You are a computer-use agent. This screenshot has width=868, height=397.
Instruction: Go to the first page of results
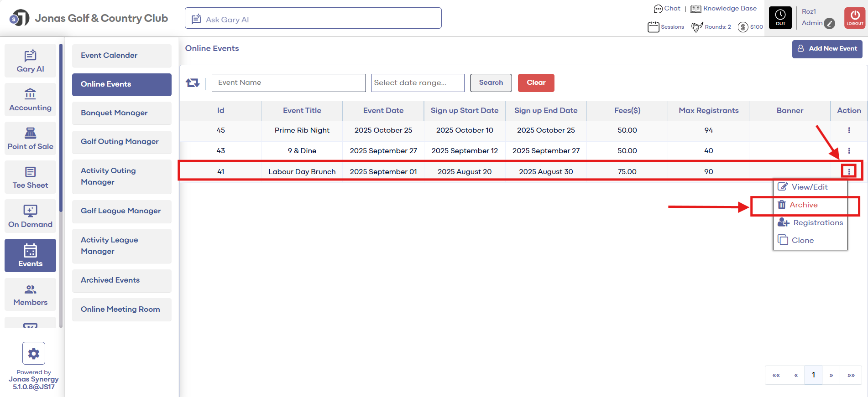776,375
